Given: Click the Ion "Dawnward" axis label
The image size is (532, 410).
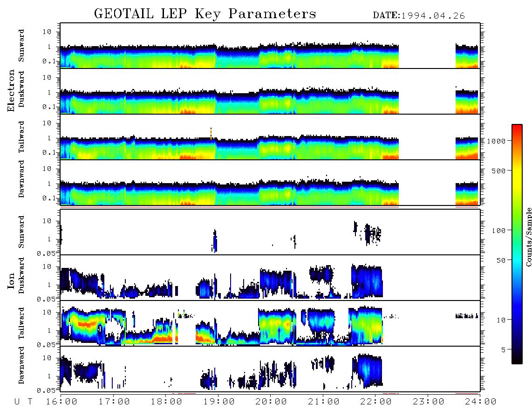Looking at the screenshot, I should (21, 365).
